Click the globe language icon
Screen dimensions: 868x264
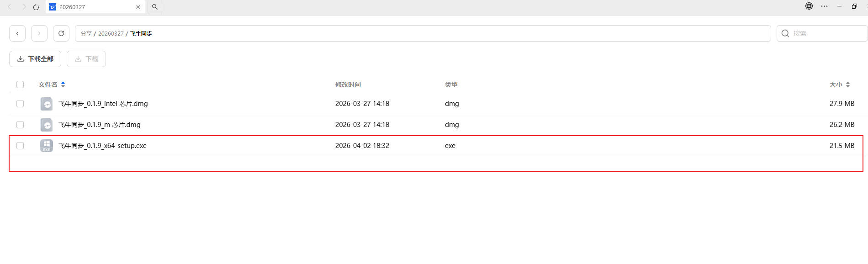click(x=809, y=6)
